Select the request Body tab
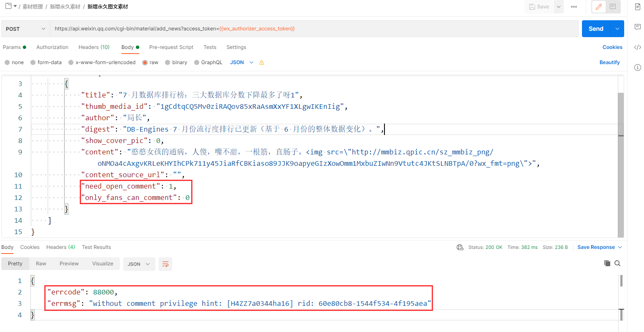Image resolution: width=644 pixels, height=332 pixels. point(130,47)
